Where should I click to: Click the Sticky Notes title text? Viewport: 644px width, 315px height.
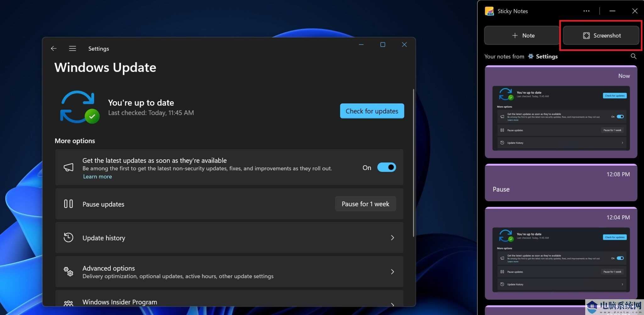(x=513, y=11)
